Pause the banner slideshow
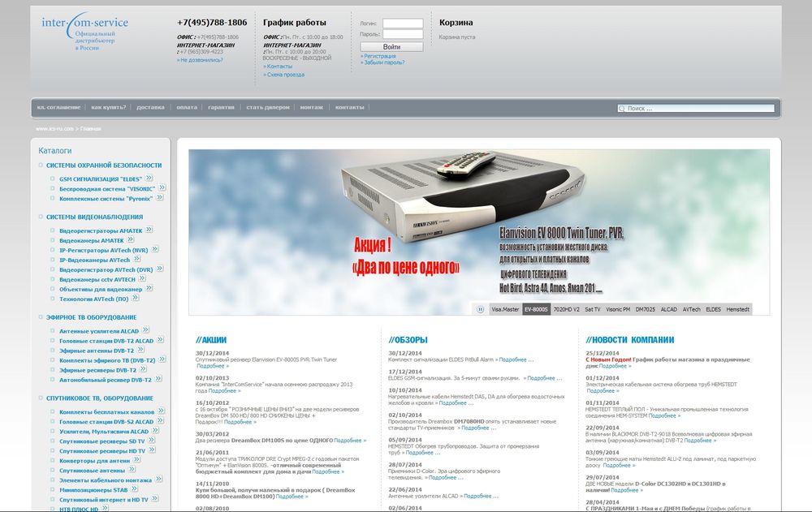The image size is (812, 512). (x=480, y=310)
